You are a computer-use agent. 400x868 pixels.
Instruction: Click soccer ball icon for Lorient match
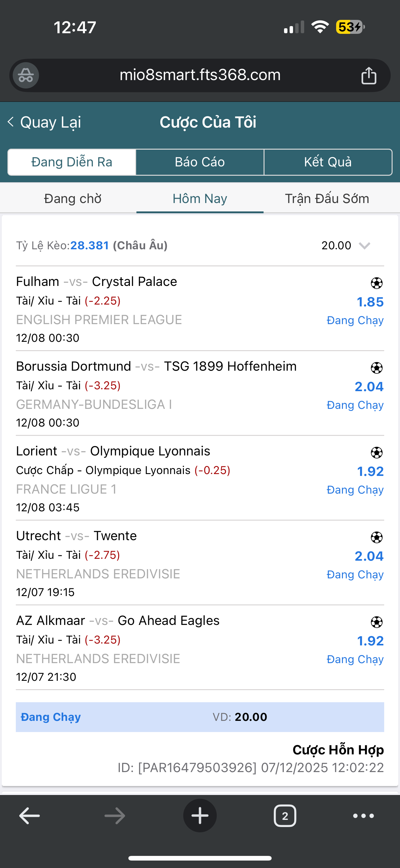pos(376,453)
